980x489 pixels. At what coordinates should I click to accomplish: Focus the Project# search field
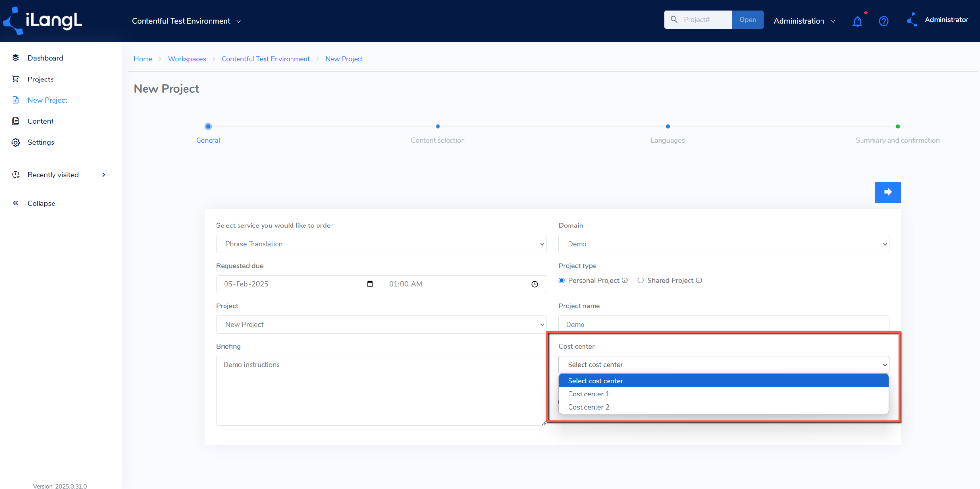point(705,20)
